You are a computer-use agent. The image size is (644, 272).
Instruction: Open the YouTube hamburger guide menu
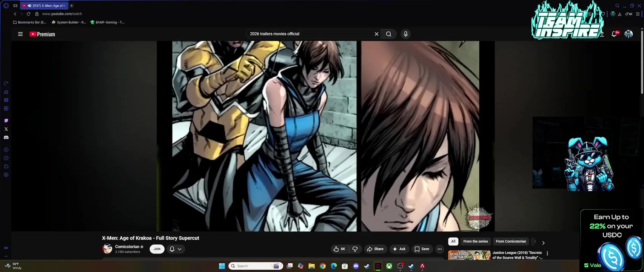pos(20,34)
